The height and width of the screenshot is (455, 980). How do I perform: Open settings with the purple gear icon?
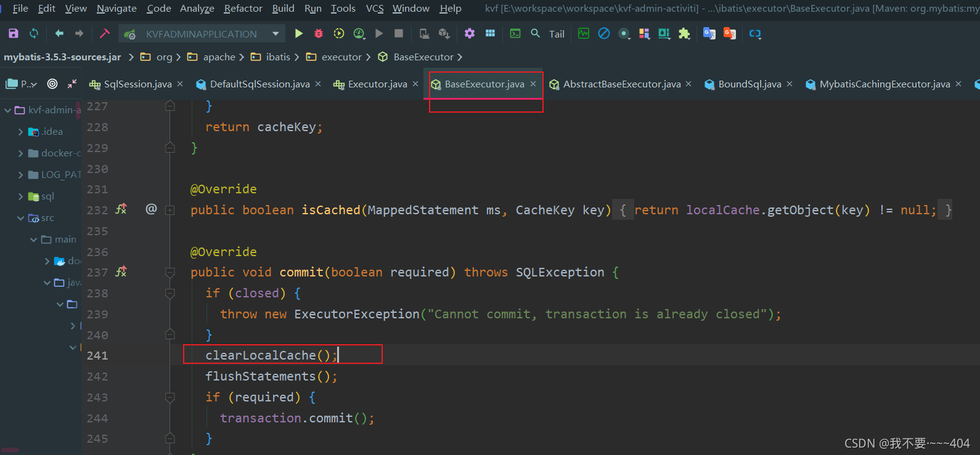(x=470, y=33)
